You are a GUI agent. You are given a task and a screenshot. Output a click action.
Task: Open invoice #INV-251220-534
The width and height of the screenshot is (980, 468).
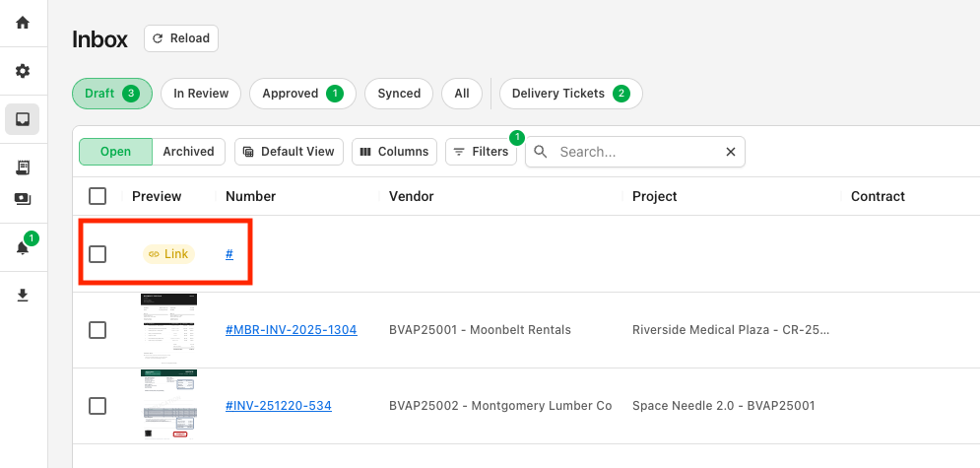(x=279, y=406)
